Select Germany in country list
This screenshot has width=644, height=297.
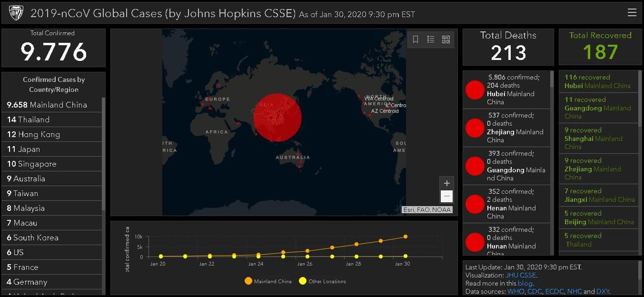tap(52, 282)
